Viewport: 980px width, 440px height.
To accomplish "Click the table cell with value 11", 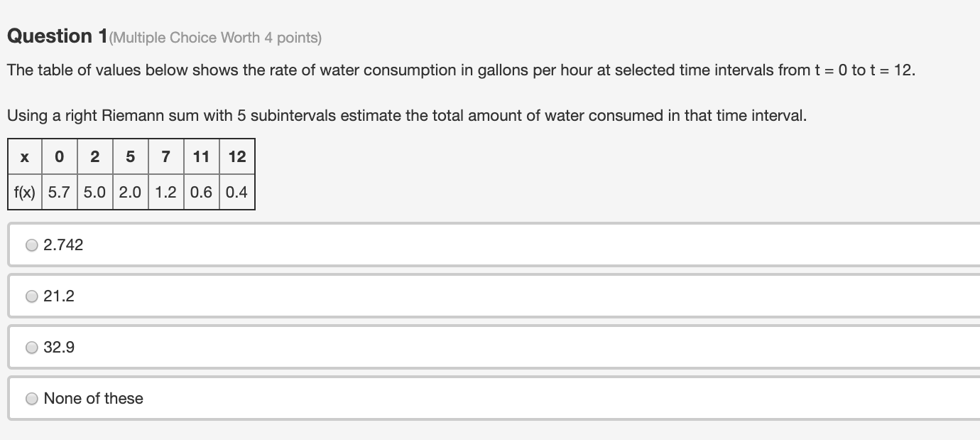I will [x=201, y=156].
